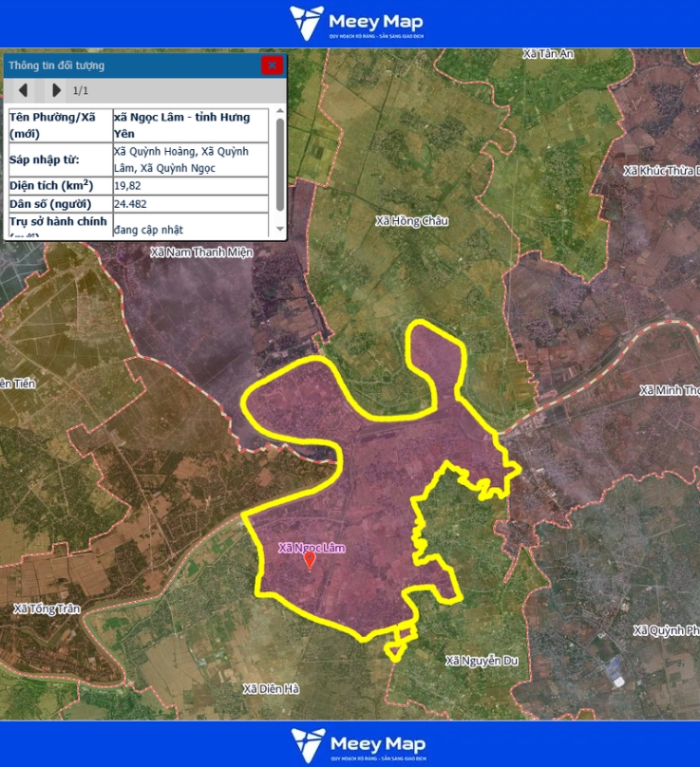Close the Thông tin đối tượng panel
Image resolution: width=700 pixels, height=767 pixels.
click(272, 65)
